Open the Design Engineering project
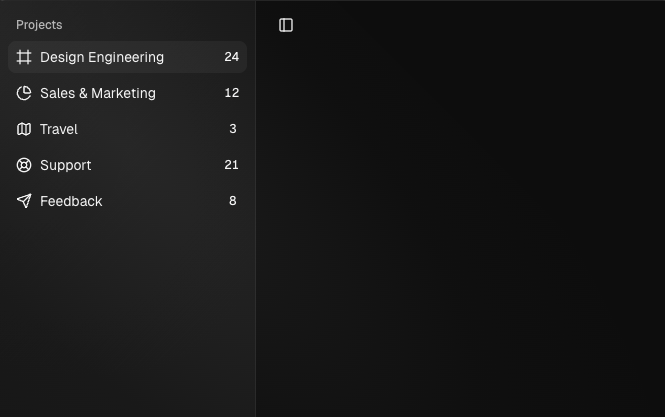Viewport: 665px width, 417px height. coord(102,57)
